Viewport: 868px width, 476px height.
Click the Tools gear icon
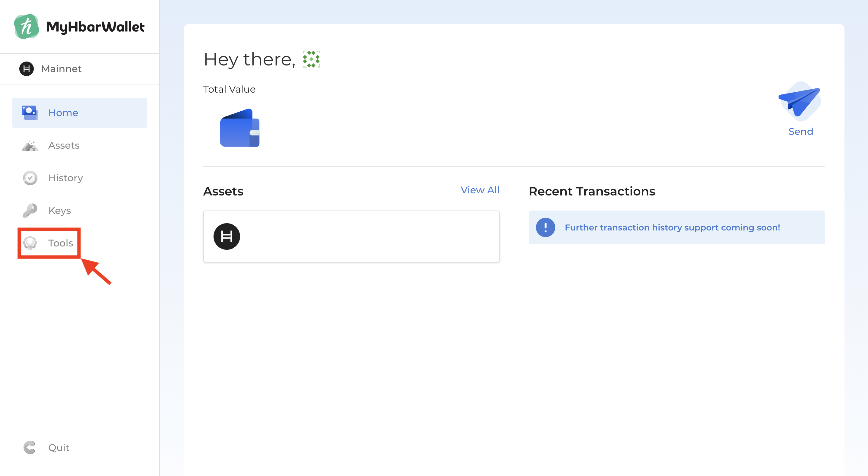pos(30,243)
